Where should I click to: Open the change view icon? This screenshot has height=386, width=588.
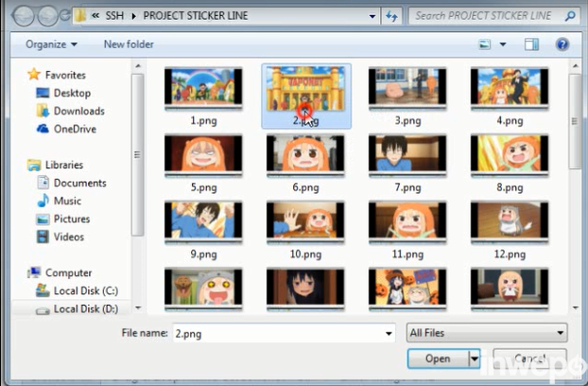(x=485, y=44)
